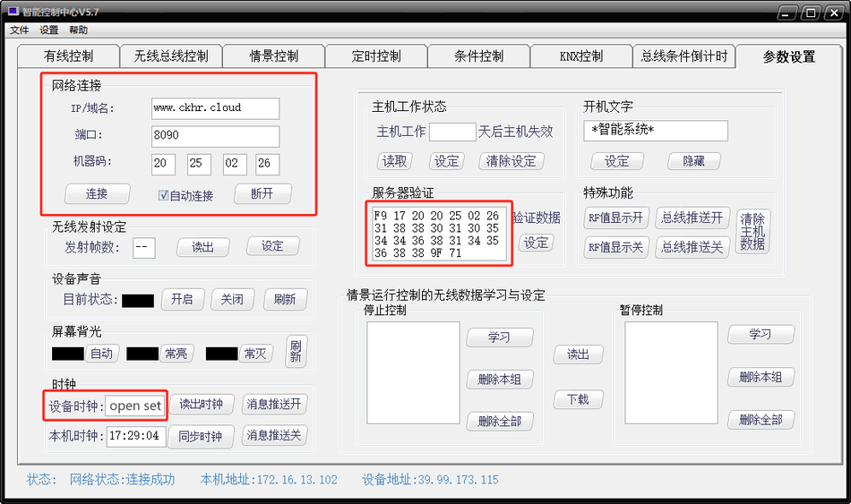
Task: Switch to the 总线条件倒计时 tab
Action: (683, 56)
